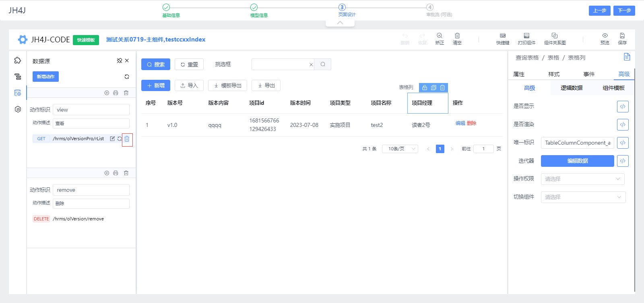The image size is (644, 303).
Task: Click the 删除 link in row 1
Action: [471, 123]
